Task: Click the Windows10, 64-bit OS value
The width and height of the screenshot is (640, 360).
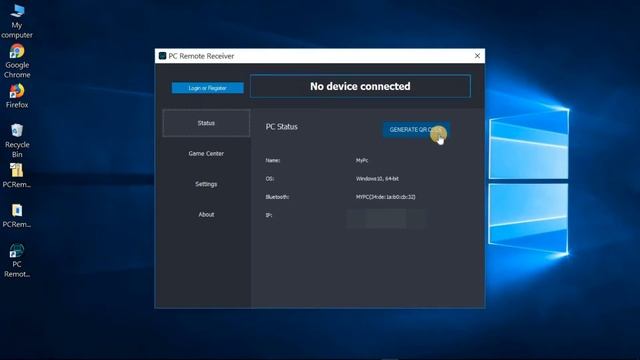Action: [377, 179]
